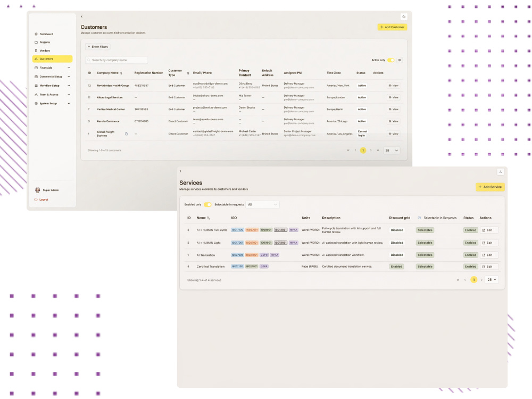View the Global Freight Systems customer
Image resolution: width=532 pixels, height=399 pixels.
394,134
